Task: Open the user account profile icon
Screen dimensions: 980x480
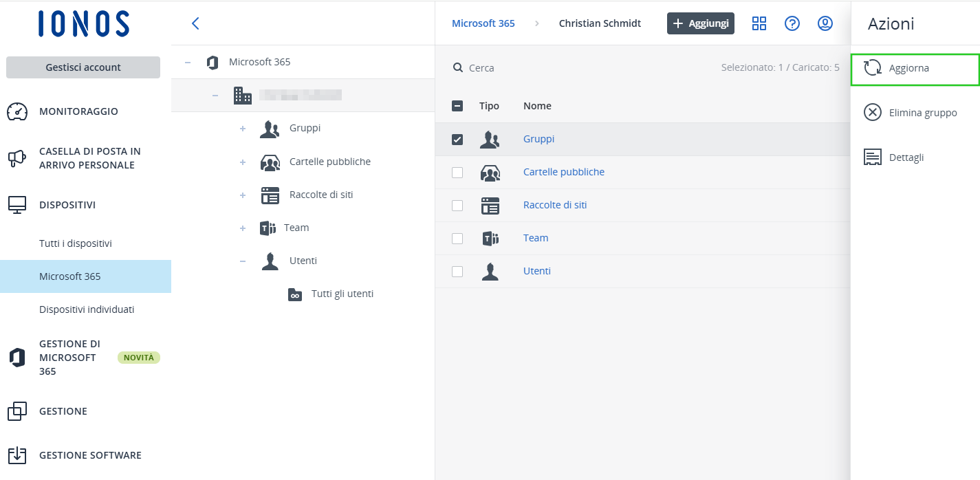Action: [x=825, y=23]
